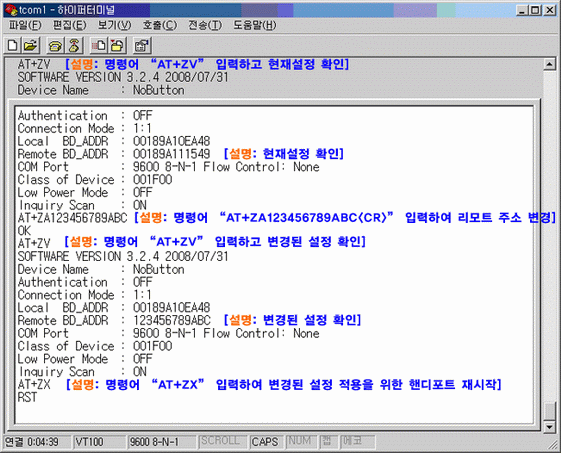Maximize the HyperTerminal window
This screenshot has height=453, width=561.
pos(535,10)
